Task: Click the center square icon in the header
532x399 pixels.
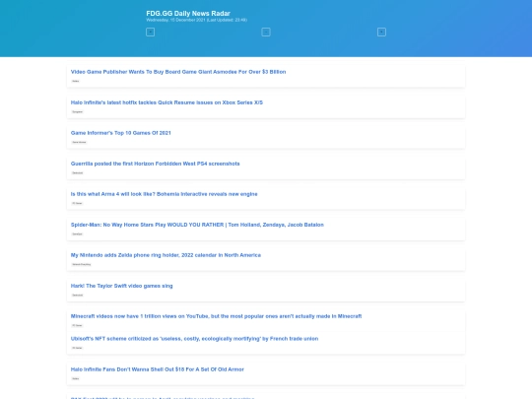Action: click(266, 33)
